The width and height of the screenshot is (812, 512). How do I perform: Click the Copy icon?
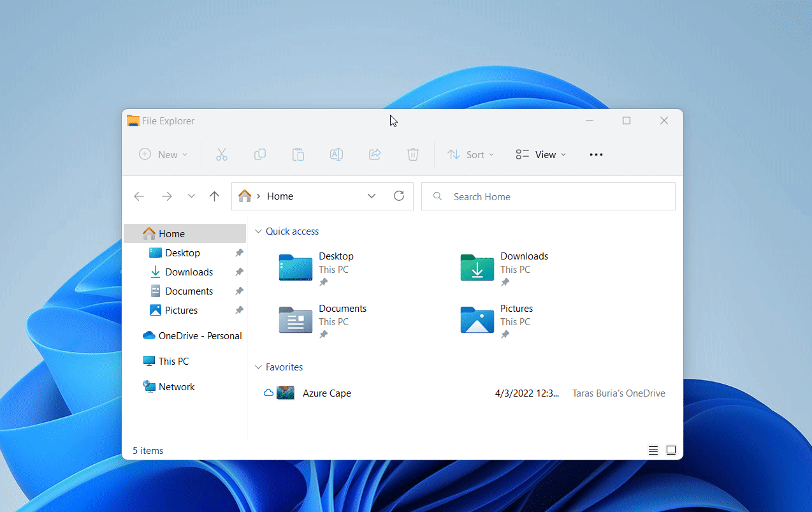coord(259,154)
